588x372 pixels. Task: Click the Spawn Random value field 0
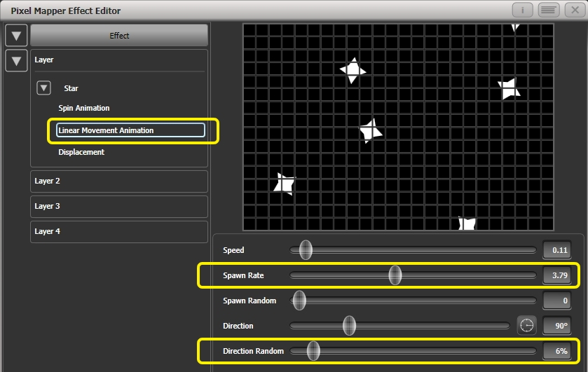557,301
